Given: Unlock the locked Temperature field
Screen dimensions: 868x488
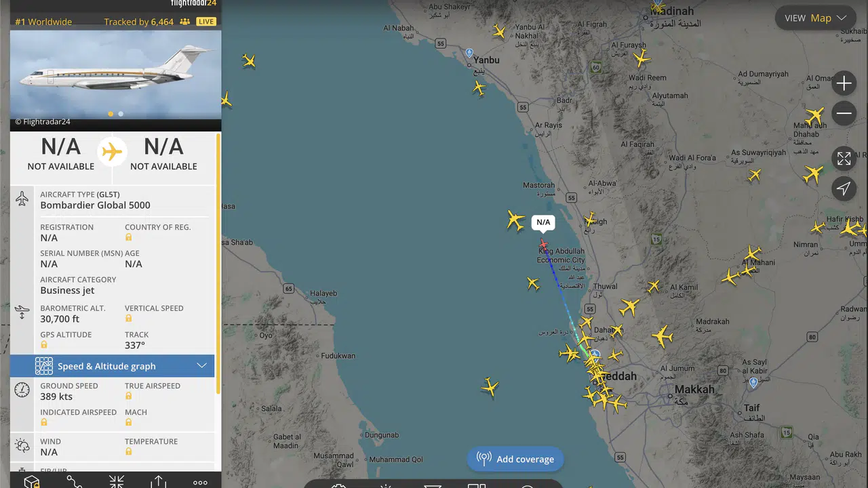Looking at the screenshot, I should pyautogui.click(x=128, y=451).
